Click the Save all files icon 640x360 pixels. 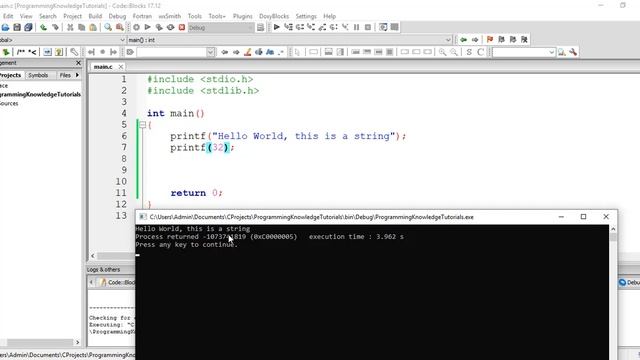click(28, 27)
